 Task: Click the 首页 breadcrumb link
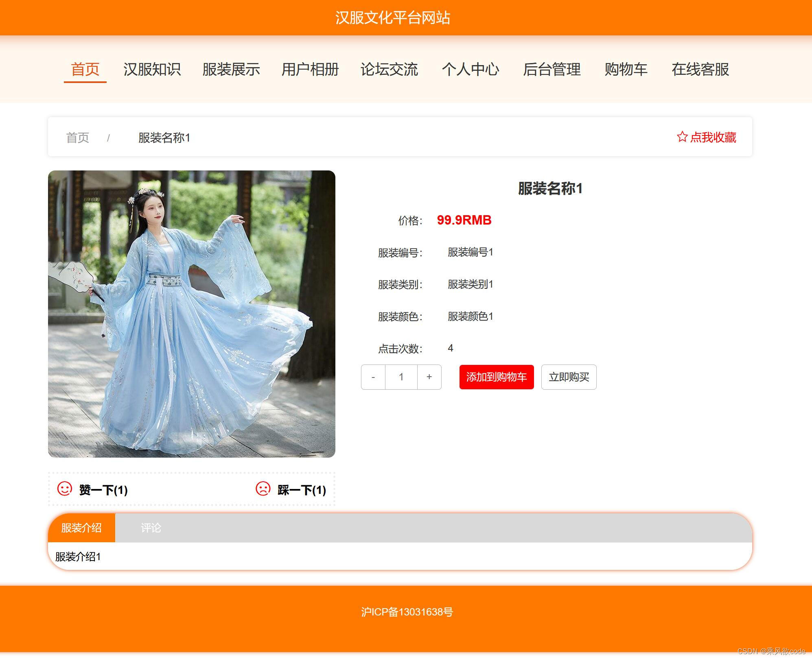point(77,137)
